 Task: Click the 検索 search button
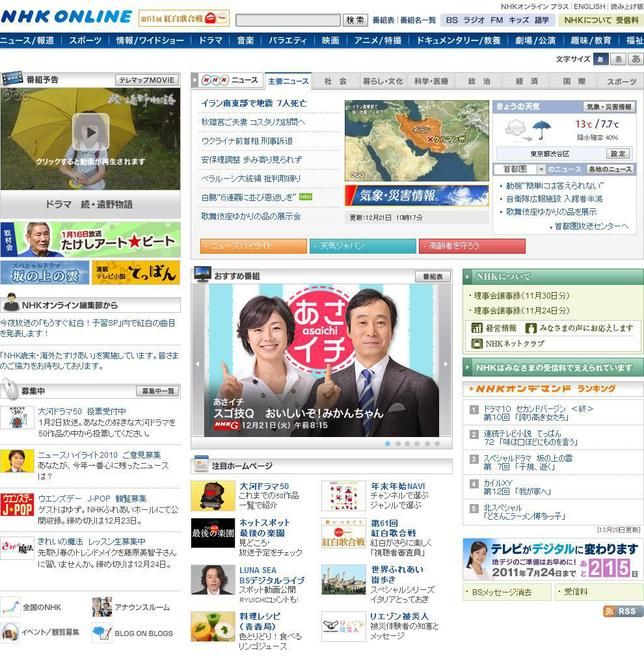point(355,20)
